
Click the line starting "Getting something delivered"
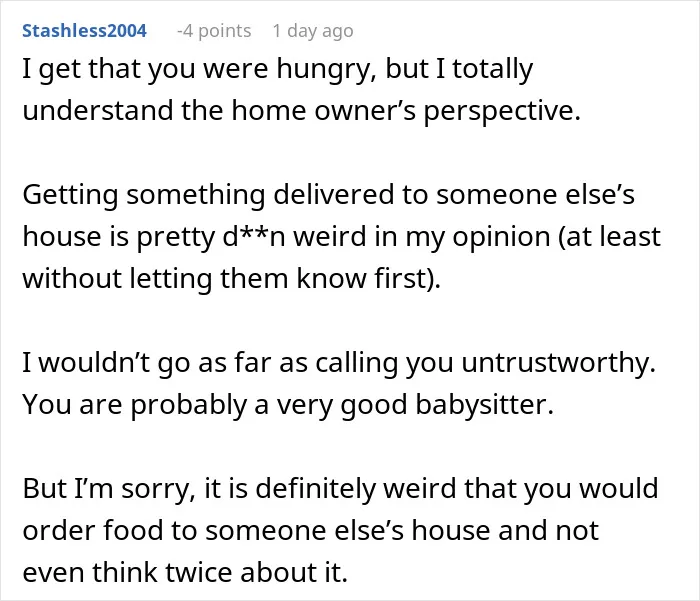[329, 195]
